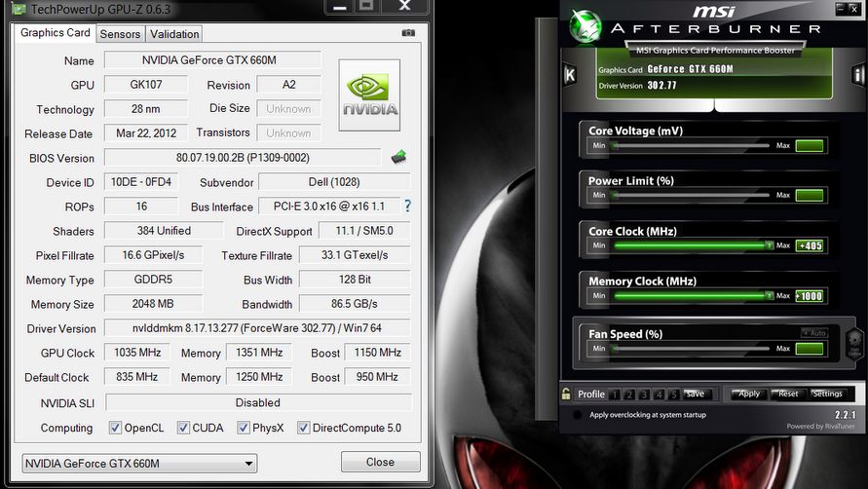
Task: Click the NVIDIA SLI Disabled field
Action: click(x=258, y=402)
